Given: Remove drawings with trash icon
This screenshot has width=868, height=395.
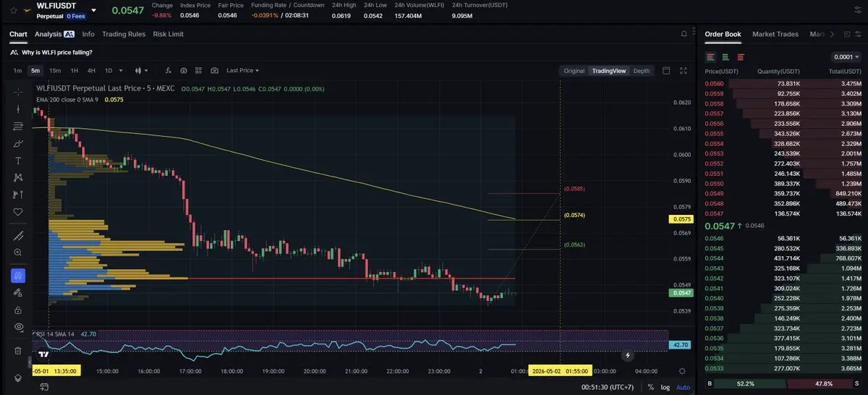Looking at the screenshot, I should pos(18,350).
